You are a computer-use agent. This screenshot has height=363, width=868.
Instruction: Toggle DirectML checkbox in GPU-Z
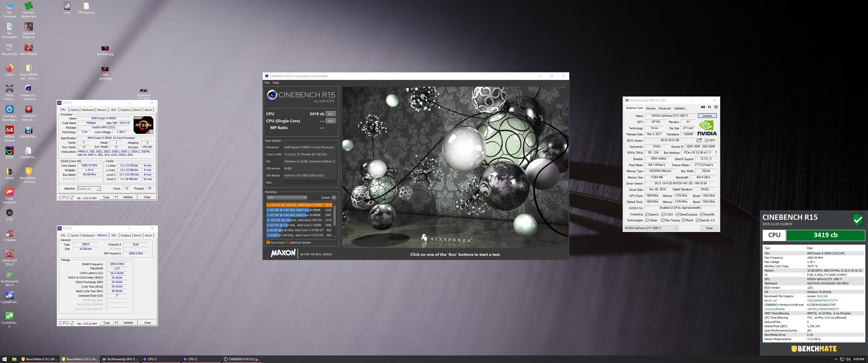(x=701, y=215)
